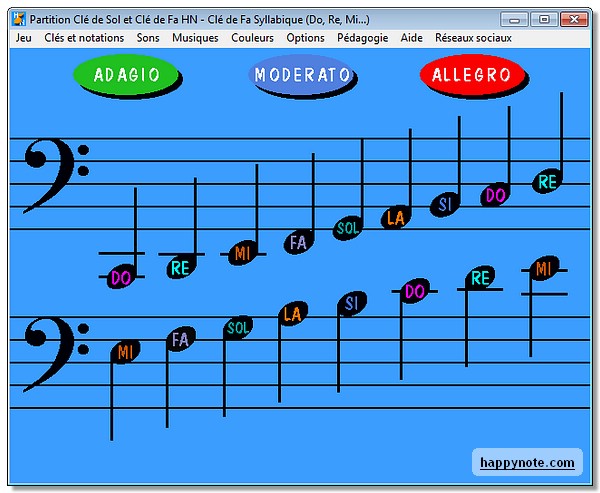Image resolution: width=600 pixels, height=493 pixels.
Task: Close the Partition window
Action: coord(574,19)
